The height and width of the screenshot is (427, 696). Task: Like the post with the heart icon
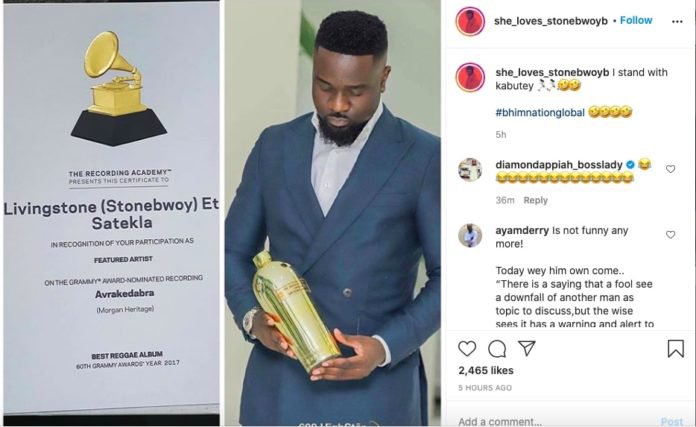(467, 348)
